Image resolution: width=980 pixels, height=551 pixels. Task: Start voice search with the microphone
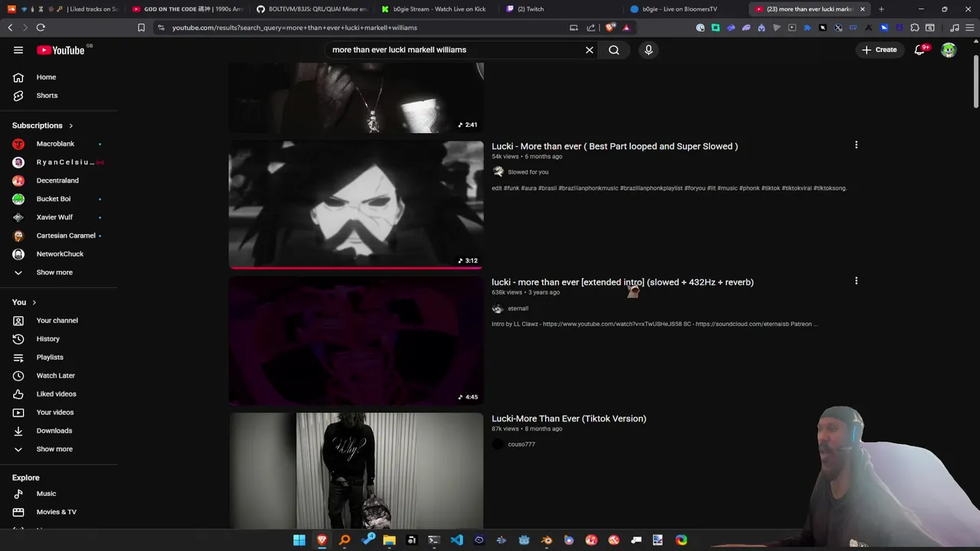(648, 50)
